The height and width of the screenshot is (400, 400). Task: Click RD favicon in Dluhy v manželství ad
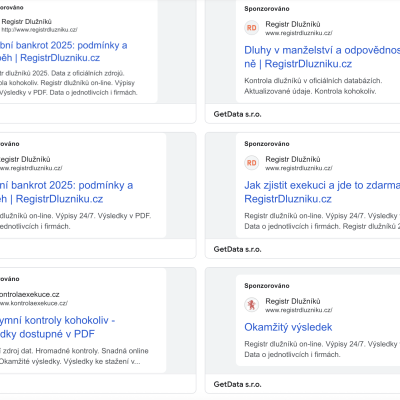[252, 28]
